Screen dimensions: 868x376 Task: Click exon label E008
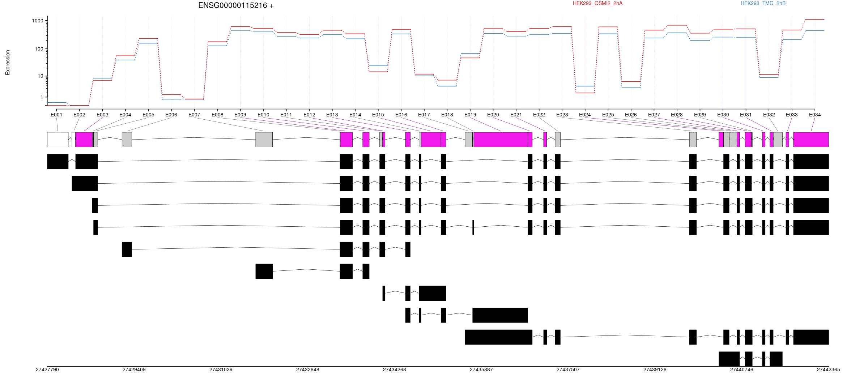point(217,115)
